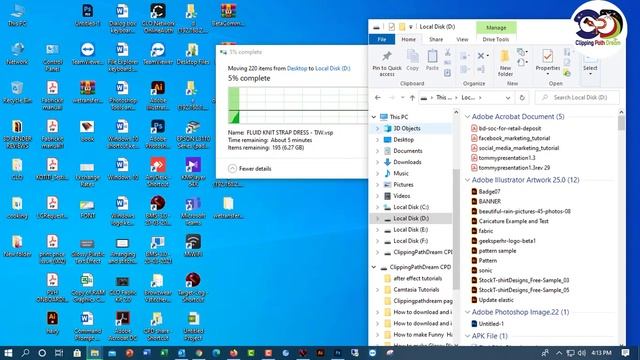The image size is (640, 360).
Task: Switch to the Home ribbon tab
Action: coord(408,39)
